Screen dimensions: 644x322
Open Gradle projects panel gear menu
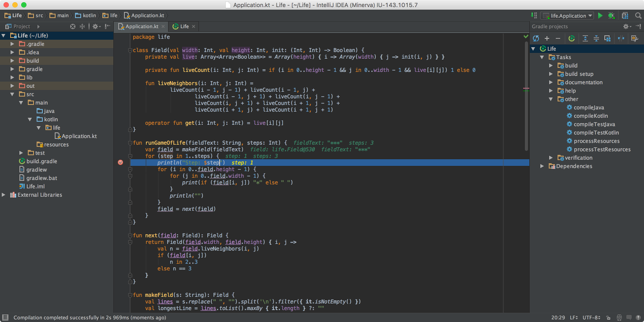(627, 26)
